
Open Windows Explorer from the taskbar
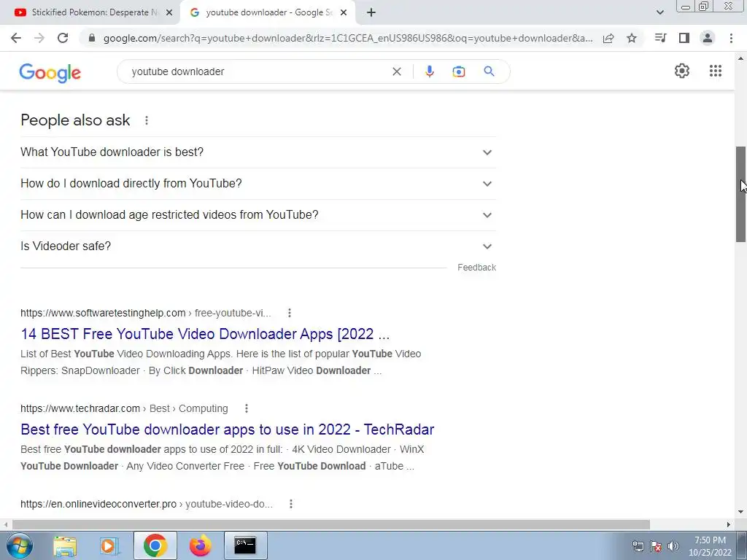point(65,545)
